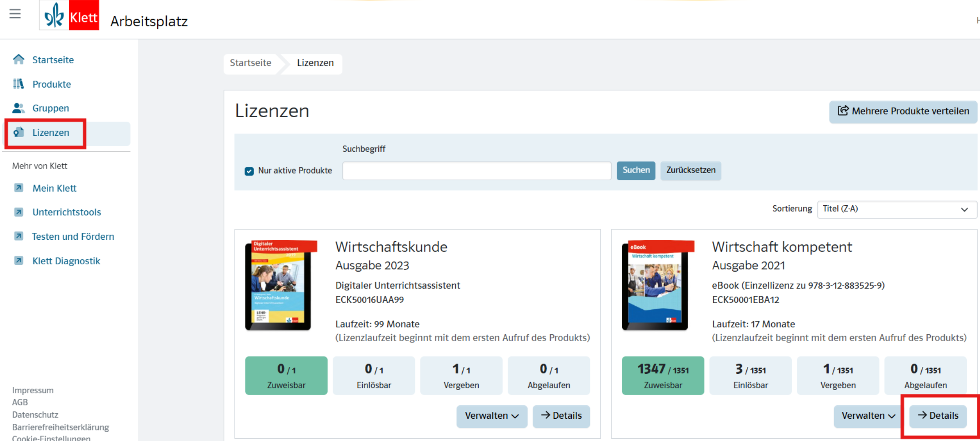
Task: Click the Gruppen people icon
Action: tap(19, 108)
